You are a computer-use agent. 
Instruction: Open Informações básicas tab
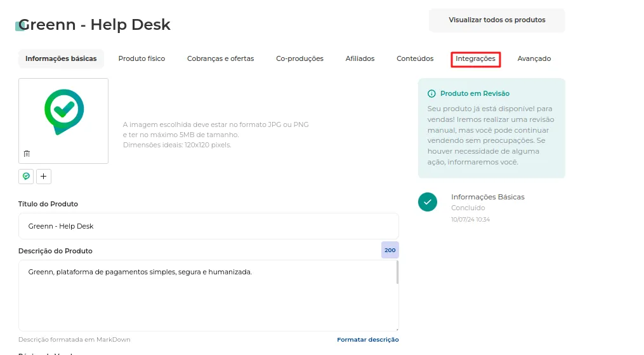(61, 59)
